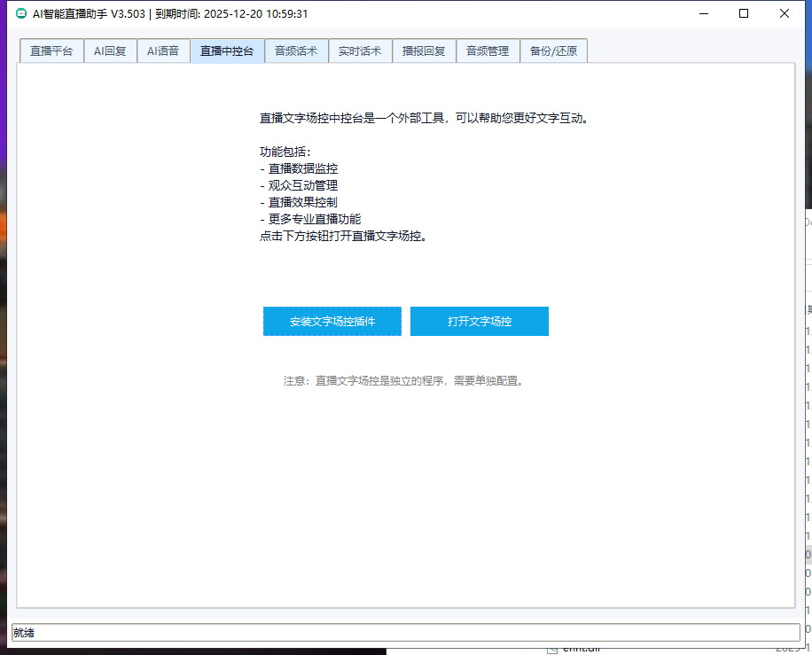Go to the 音频话术 tab

click(x=296, y=51)
